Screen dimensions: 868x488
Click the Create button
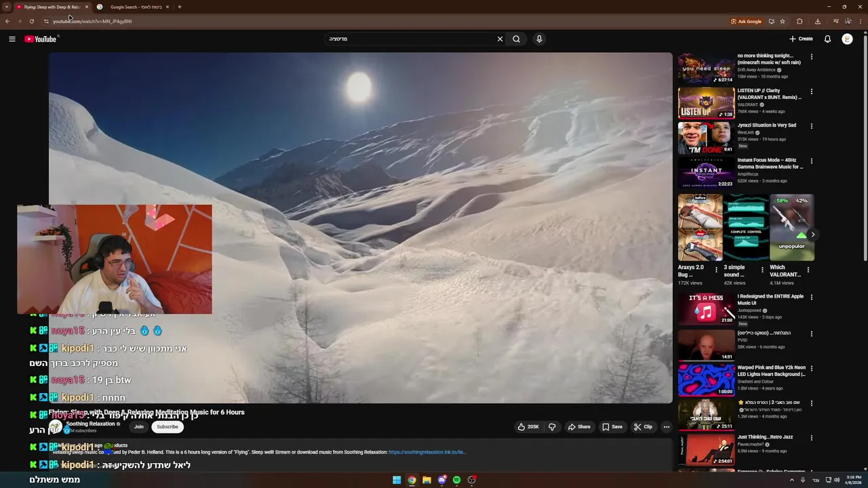(801, 39)
